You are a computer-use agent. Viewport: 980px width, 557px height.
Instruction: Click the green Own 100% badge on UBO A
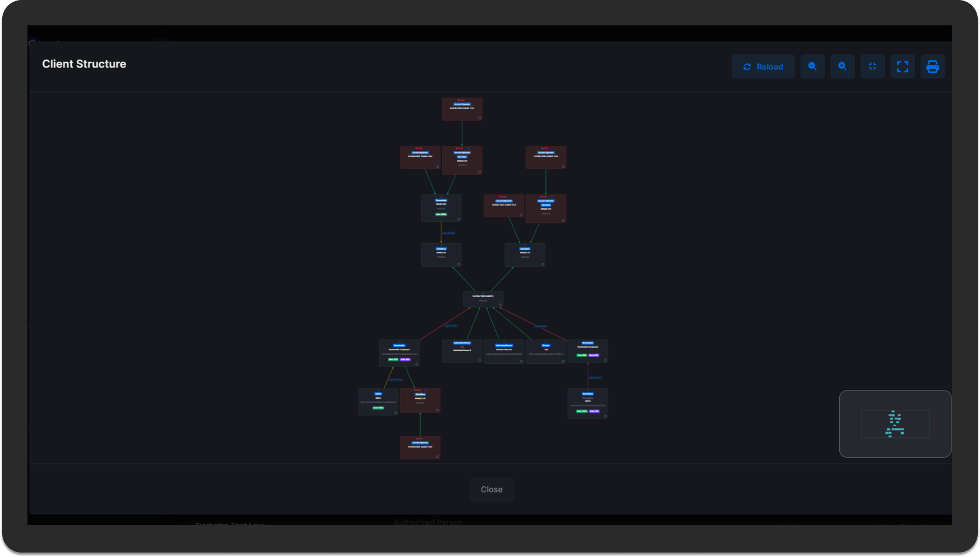378,408
